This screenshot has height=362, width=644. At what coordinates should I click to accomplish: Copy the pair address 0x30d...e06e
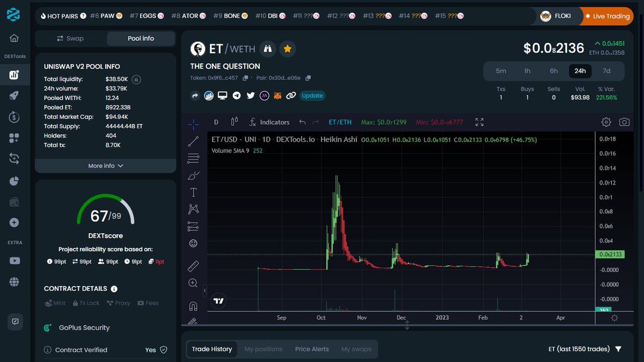[x=309, y=78]
